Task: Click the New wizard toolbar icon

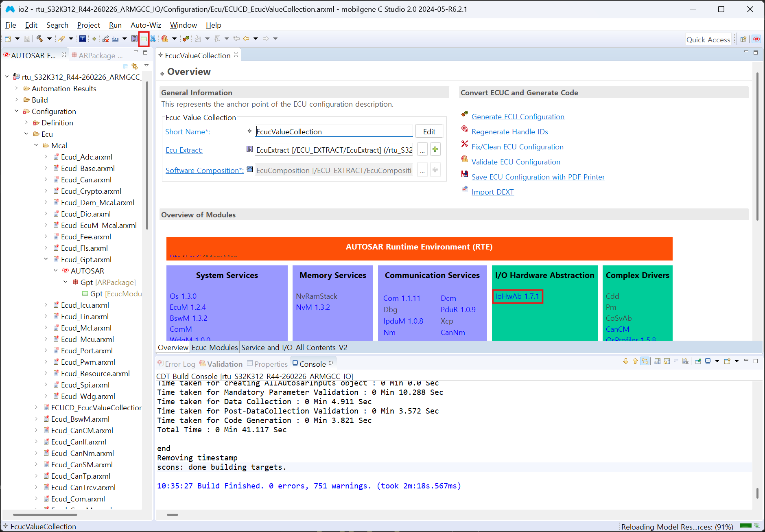Action: 8,39
